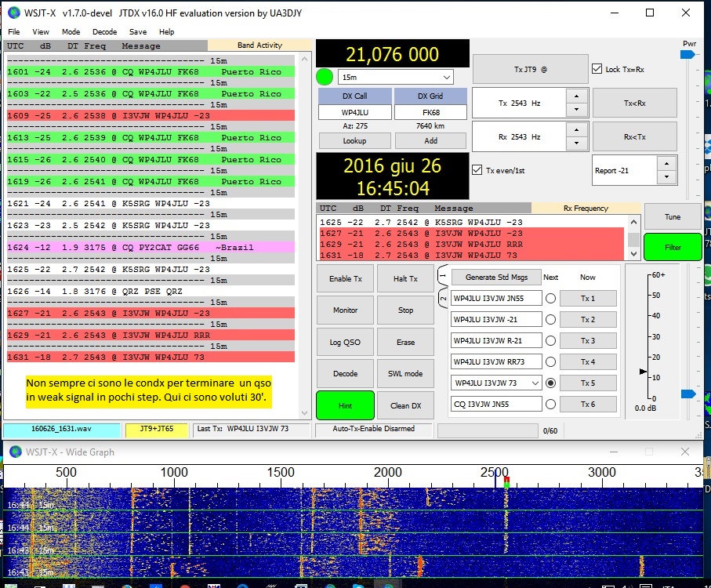Click the Enable Tx button
This screenshot has height=588, width=711.
point(346,279)
